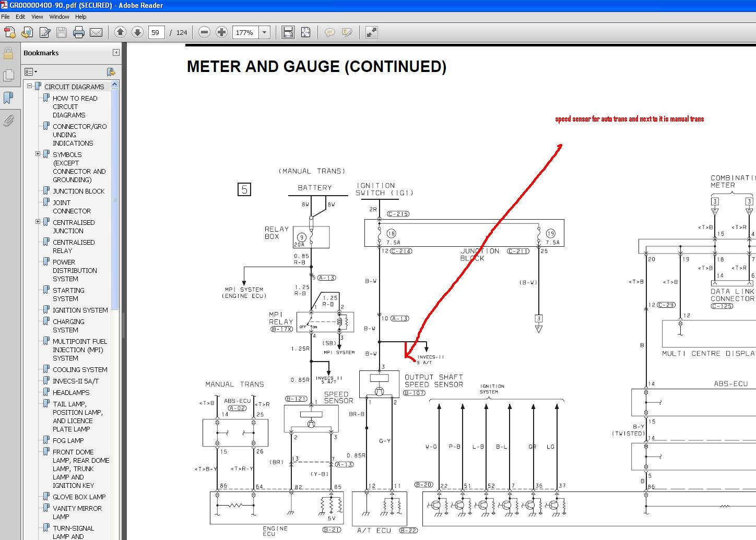Go to previous page with up arrow
Viewport: 756px width, 540px height.
(x=120, y=32)
